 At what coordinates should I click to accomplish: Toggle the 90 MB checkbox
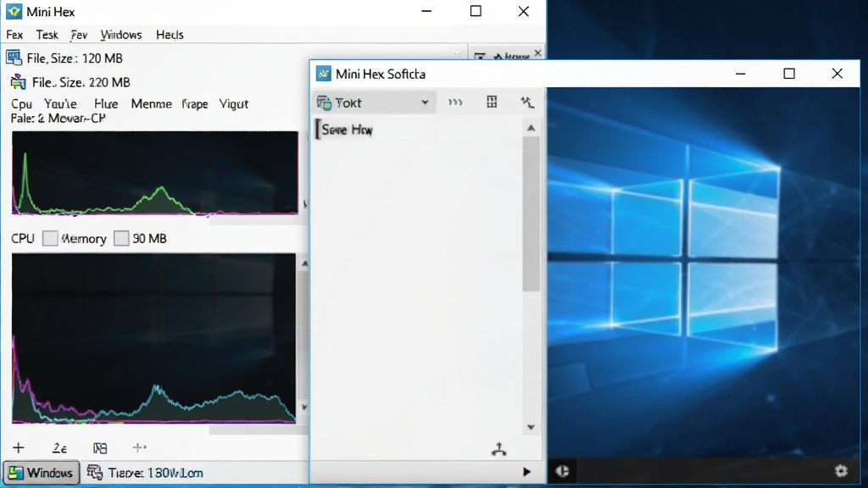point(121,238)
